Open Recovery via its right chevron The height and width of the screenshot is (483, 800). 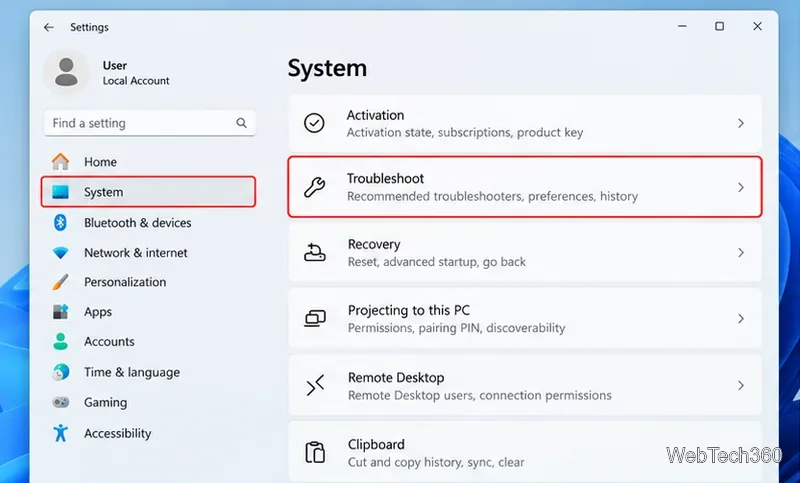click(x=741, y=252)
